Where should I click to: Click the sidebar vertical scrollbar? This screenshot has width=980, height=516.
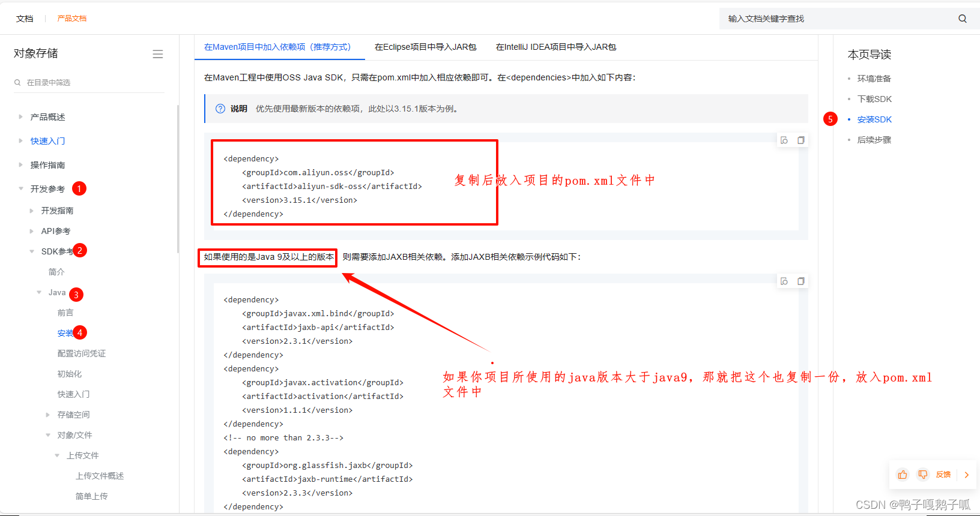[x=178, y=179]
